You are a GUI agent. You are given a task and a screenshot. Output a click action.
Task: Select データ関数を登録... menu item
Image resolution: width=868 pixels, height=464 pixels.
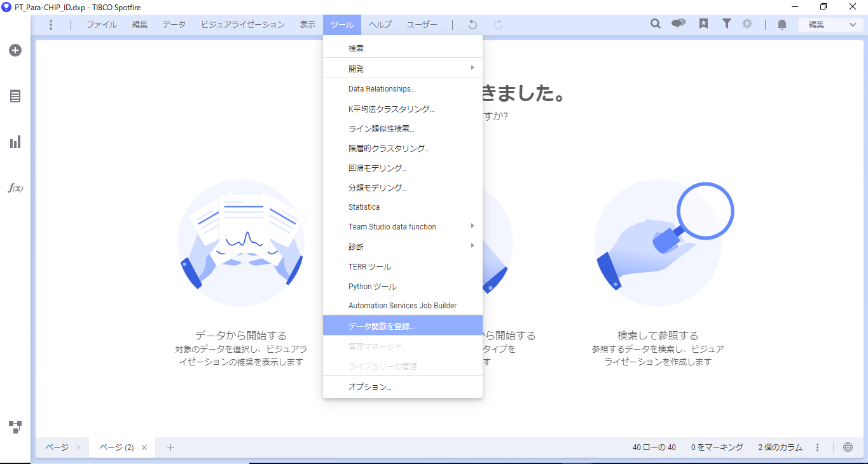(403, 325)
